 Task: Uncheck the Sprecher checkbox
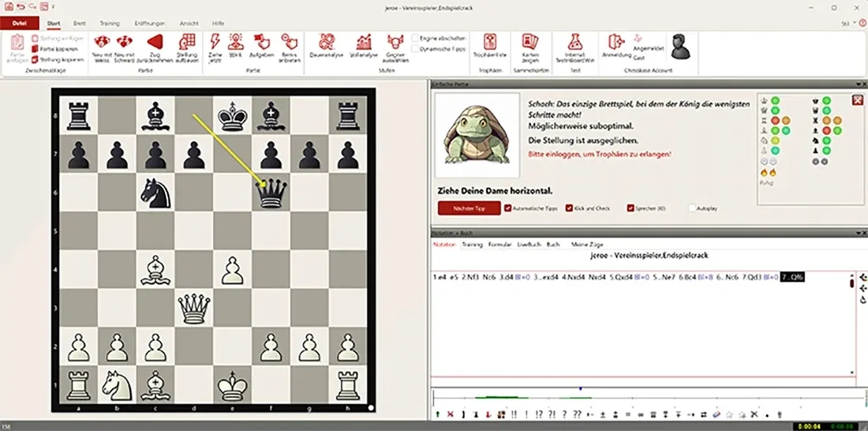[630, 208]
